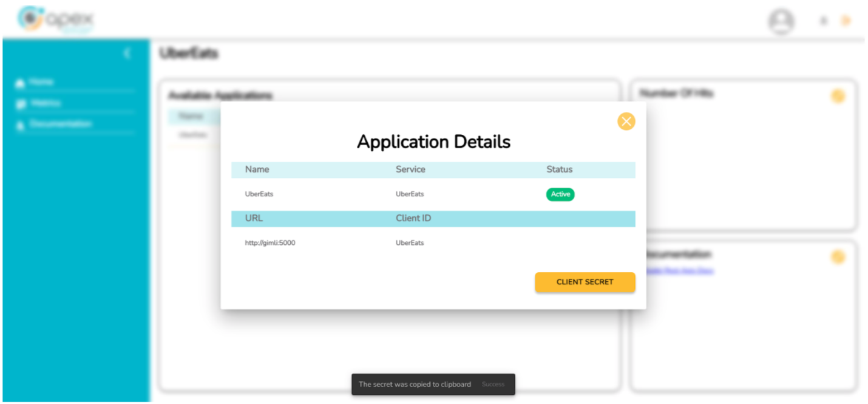868x404 pixels.
Task: Close the Application Details dialog
Action: pos(626,122)
